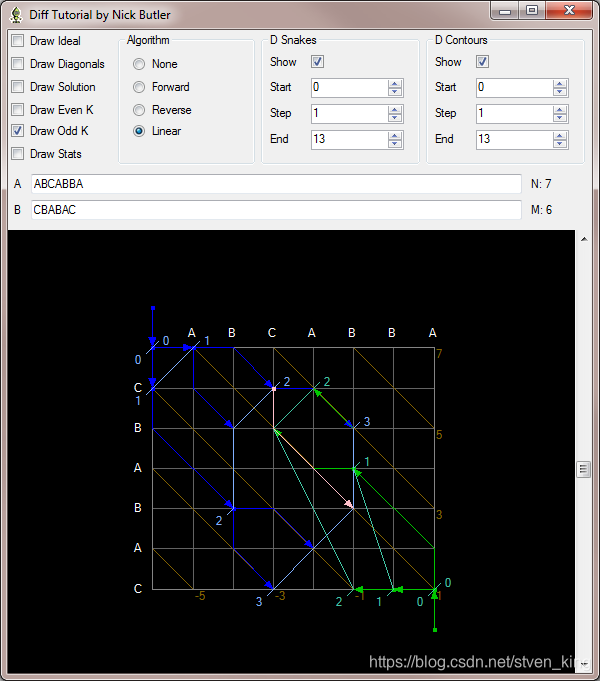Image resolution: width=600 pixels, height=681 pixels.
Task: Click the Diff Tutorial application icon in title bar
Action: [16, 15]
